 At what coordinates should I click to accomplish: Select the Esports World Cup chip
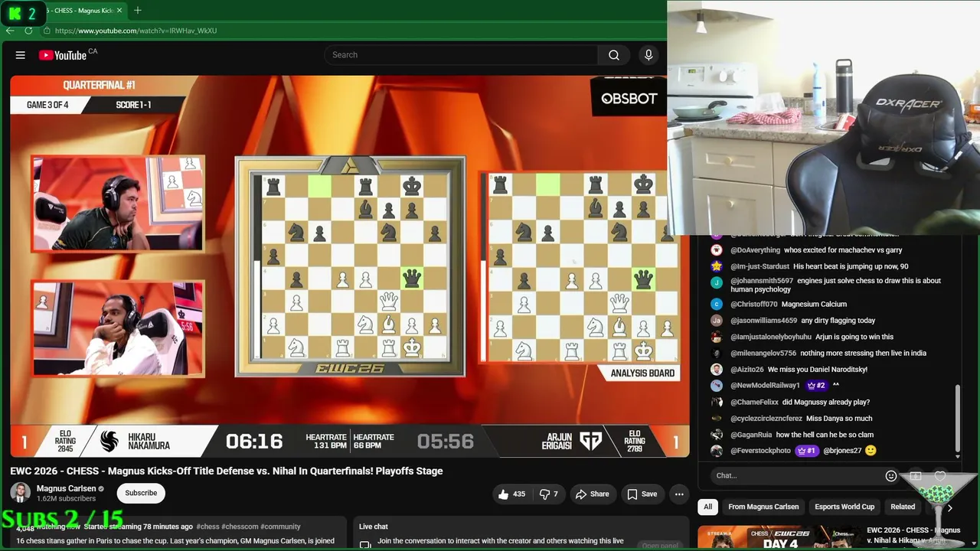(844, 507)
